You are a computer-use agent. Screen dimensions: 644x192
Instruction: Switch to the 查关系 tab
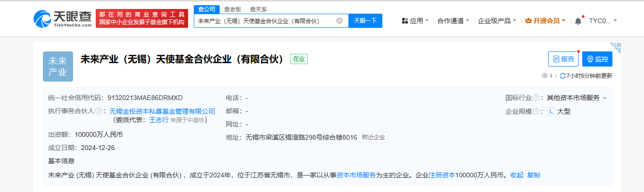coord(258,9)
